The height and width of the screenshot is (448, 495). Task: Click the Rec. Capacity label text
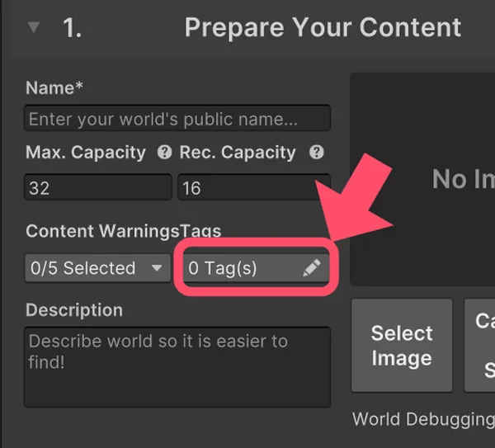click(x=238, y=153)
